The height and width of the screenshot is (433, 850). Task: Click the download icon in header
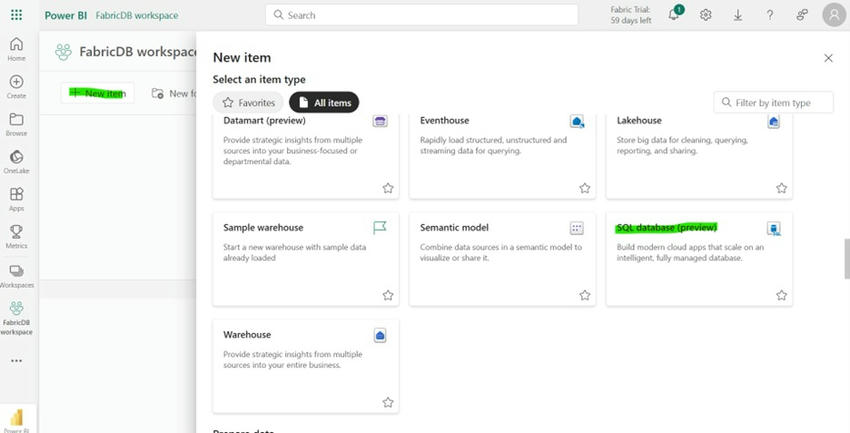click(x=738, y=15)
